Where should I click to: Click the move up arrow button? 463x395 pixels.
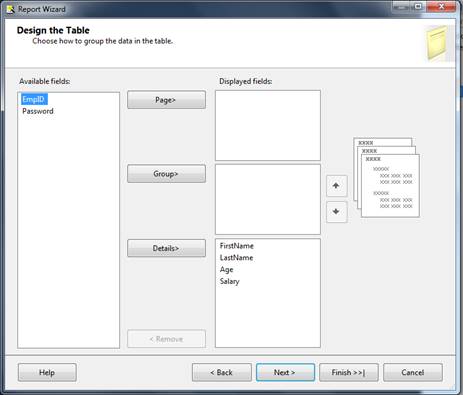(336, 186)
